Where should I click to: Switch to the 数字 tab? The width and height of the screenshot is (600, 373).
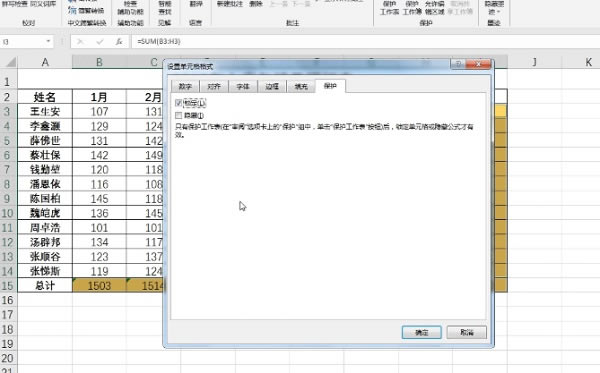point(185,86)
